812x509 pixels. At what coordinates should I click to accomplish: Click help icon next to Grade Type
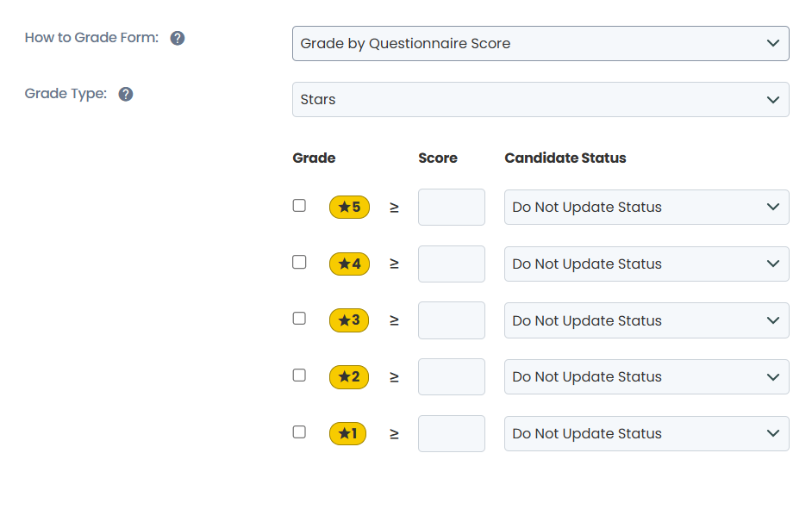(126, 94)
